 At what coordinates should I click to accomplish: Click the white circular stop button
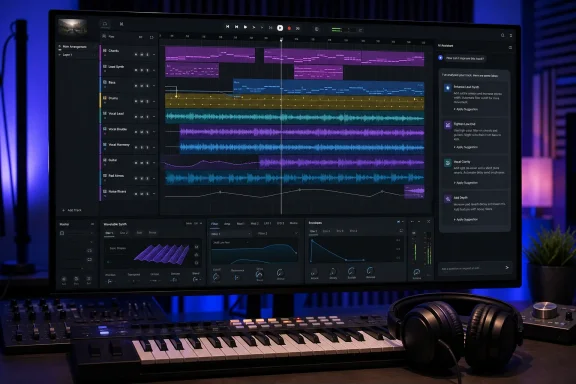[x=280, y=28]
